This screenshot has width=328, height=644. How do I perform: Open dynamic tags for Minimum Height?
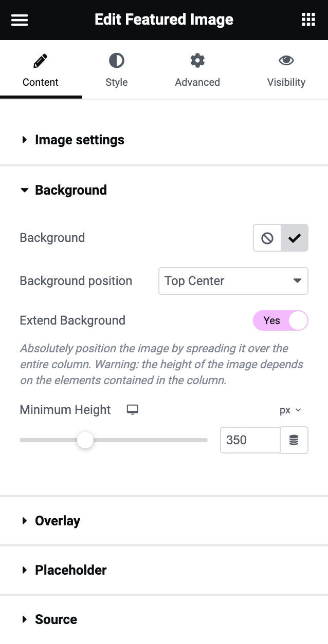[x=294, y=440]
